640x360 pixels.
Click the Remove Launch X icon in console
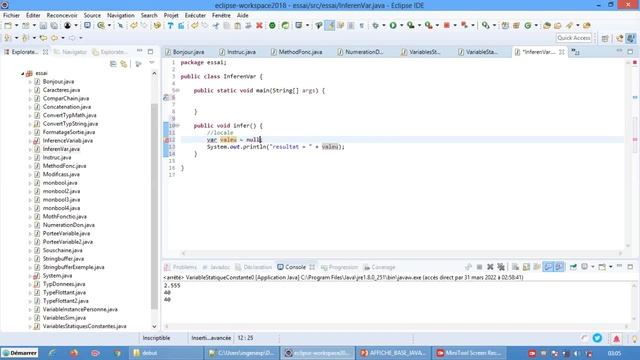click(x=490, y=267)
